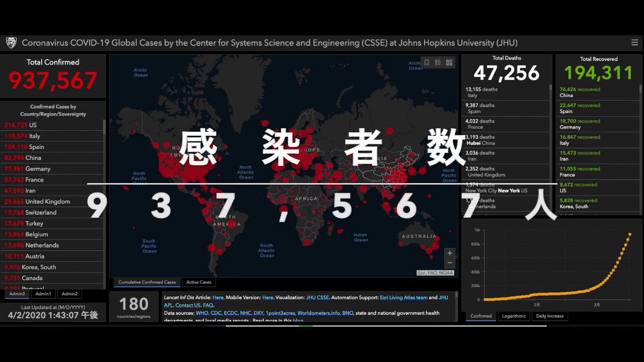The height and width of the screenshot is (362, 644).
Task: Select the Cumulative Confirmed Cases tab
Action: point(147,282)
